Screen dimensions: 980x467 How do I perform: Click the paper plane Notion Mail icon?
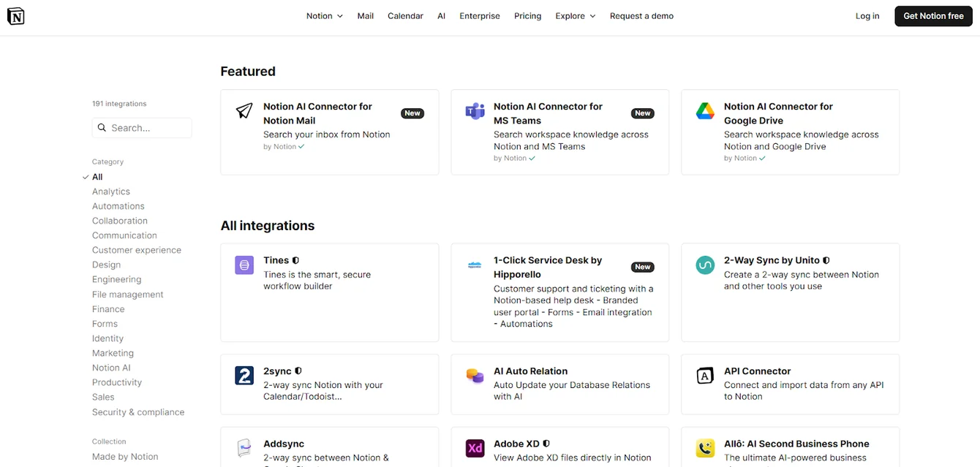click(x=244, y=111)
